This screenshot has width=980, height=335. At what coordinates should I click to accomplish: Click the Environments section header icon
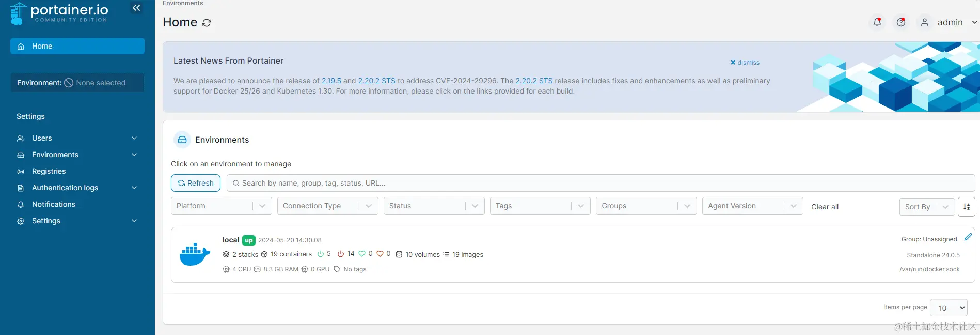tap(182, 140)
